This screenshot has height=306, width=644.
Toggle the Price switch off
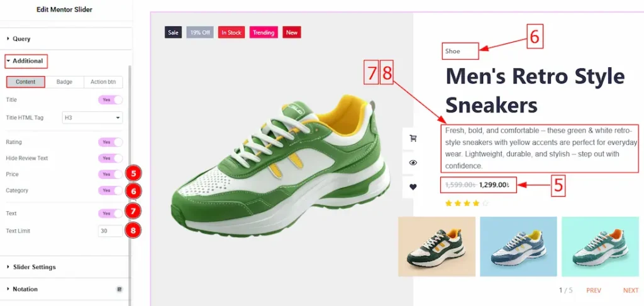pos(110,174)
